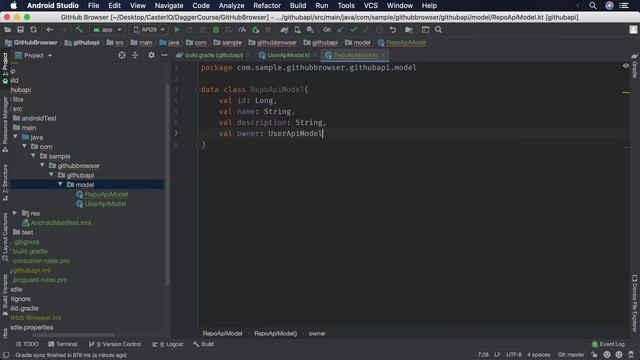Click the 4 spaces indent status
Screen dimensions: 640x360
pyautogui.click(x=538, y=354)
